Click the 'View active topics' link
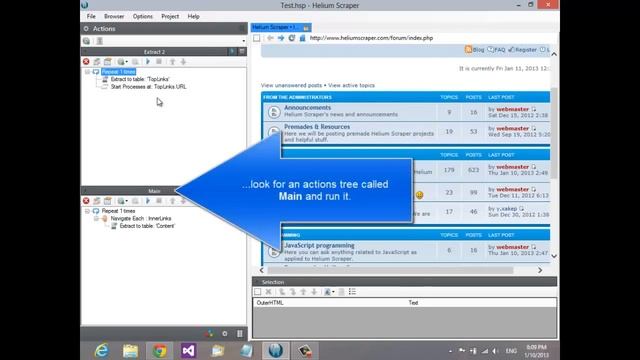 (x=351, y=85)
